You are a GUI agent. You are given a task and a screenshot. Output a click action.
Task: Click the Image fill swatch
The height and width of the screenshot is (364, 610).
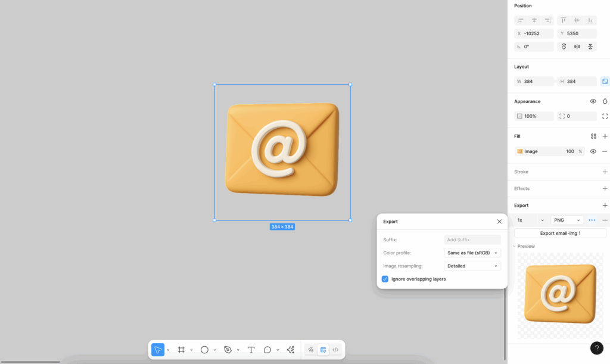(519, 151)
